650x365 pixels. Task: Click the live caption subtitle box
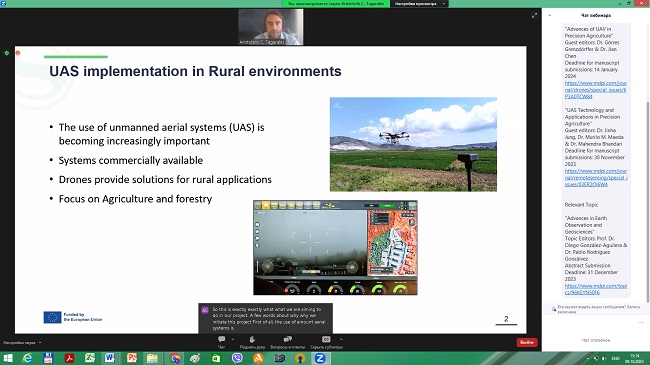tap(265, 318)
